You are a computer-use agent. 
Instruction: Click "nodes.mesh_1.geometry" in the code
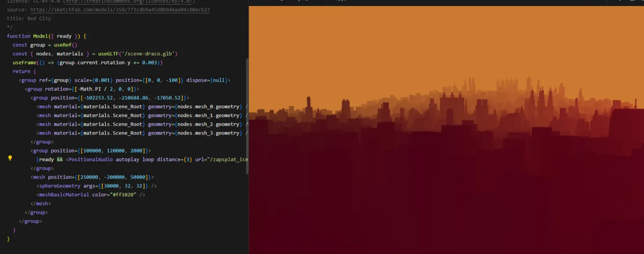coord(209,116)
